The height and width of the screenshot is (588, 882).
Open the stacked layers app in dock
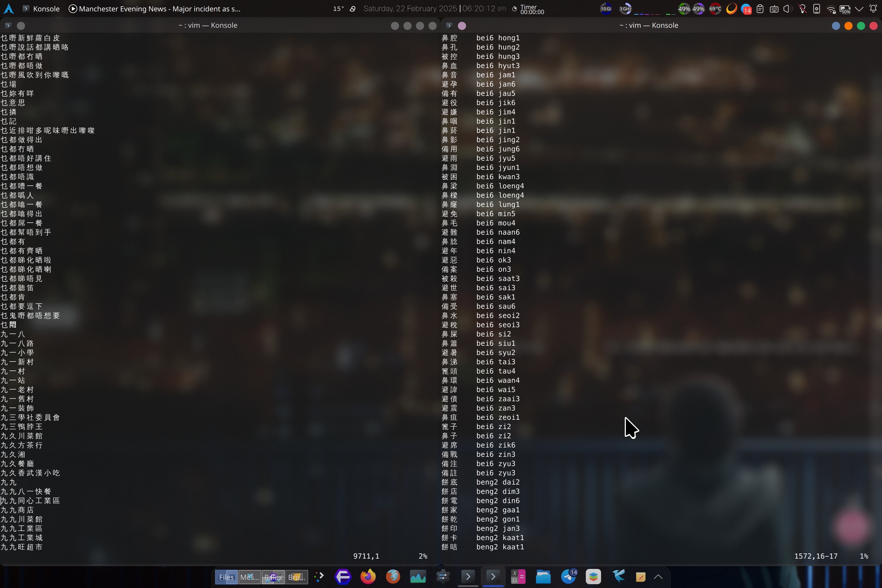(593, 577)
